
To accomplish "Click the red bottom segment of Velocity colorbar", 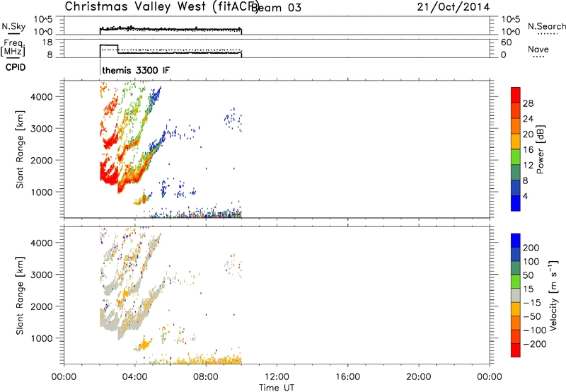I will (516, 350).
